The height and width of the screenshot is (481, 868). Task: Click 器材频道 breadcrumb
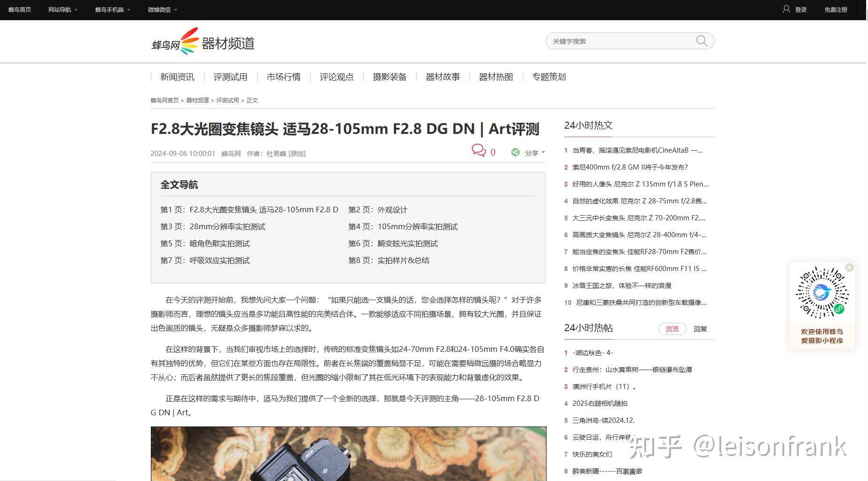[197, 100]
